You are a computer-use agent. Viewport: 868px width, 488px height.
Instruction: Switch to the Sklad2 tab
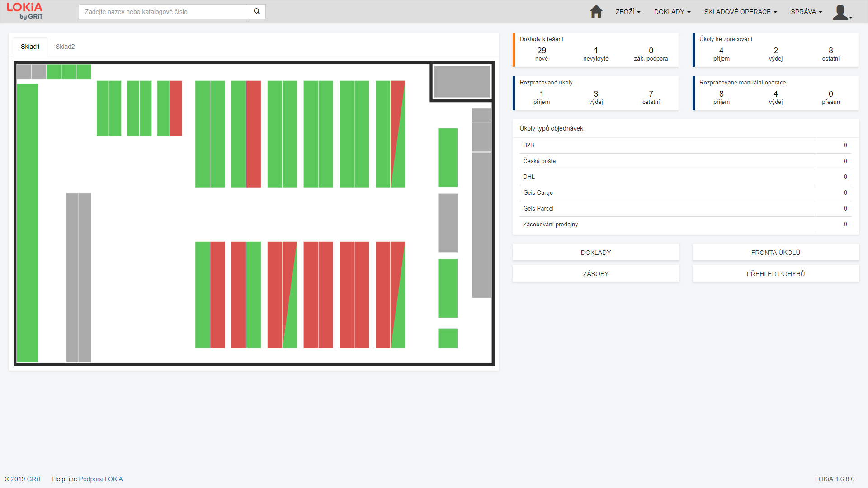click(x=65, y=47)
